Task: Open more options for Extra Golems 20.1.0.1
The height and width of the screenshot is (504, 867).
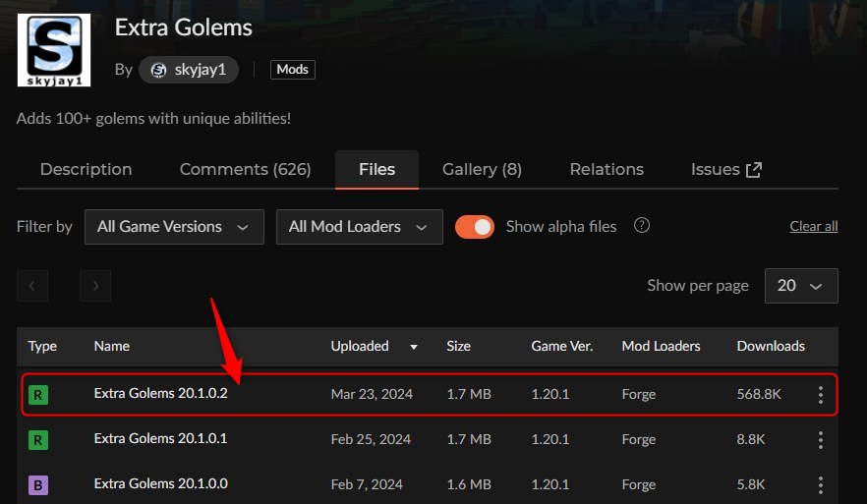Action: (821, 440)
